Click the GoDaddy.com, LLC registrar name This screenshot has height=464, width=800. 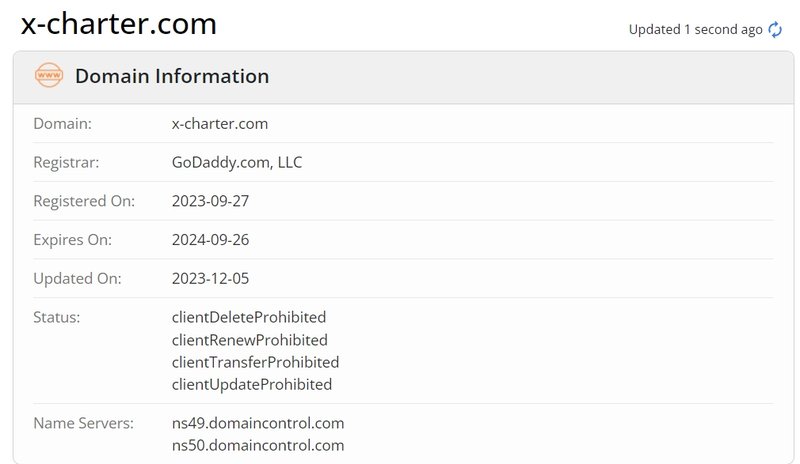coord(237,162)
